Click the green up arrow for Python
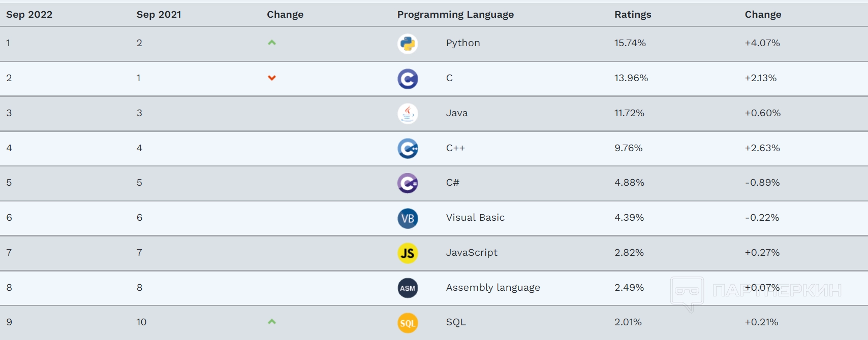 pyautogui.click(x=272, y=43)
